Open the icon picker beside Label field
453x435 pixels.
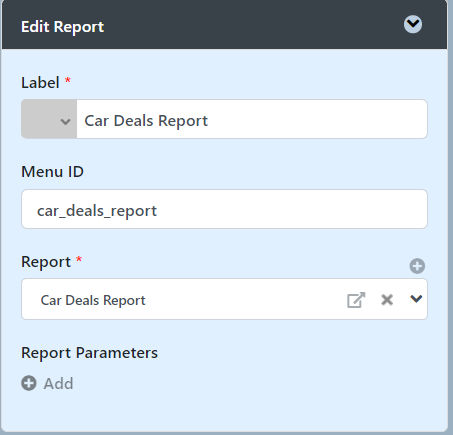(x=49, y=119)
